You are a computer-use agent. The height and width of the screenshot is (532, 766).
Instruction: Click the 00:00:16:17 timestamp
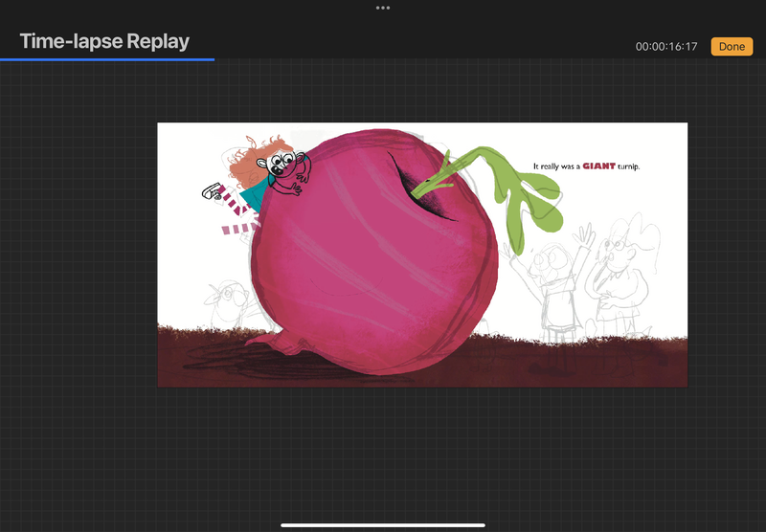point(666,47)
